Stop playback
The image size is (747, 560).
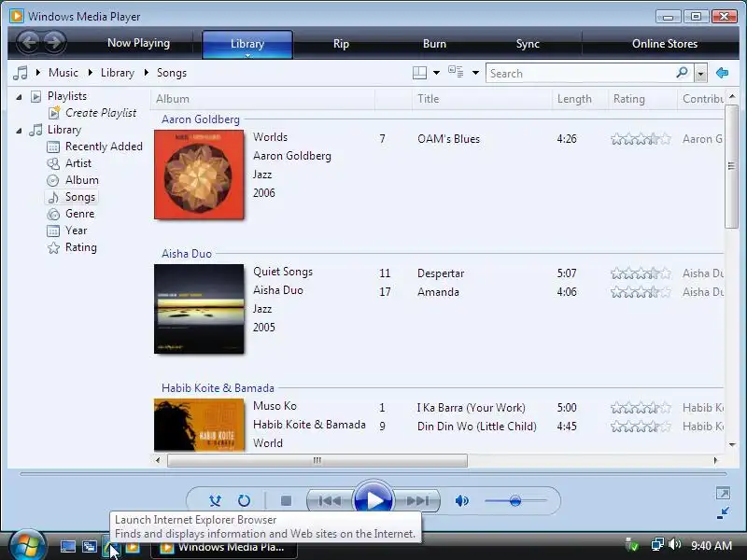[286, 500]
